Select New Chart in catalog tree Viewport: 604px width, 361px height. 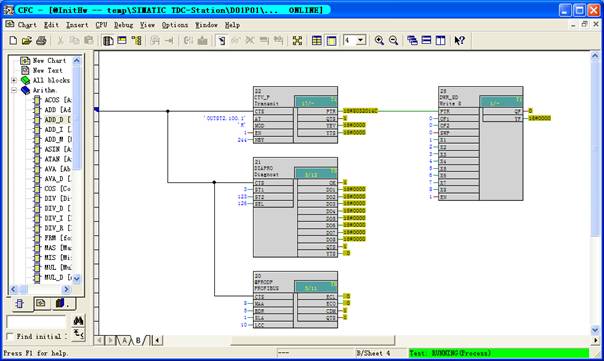[x=49, y=60]
